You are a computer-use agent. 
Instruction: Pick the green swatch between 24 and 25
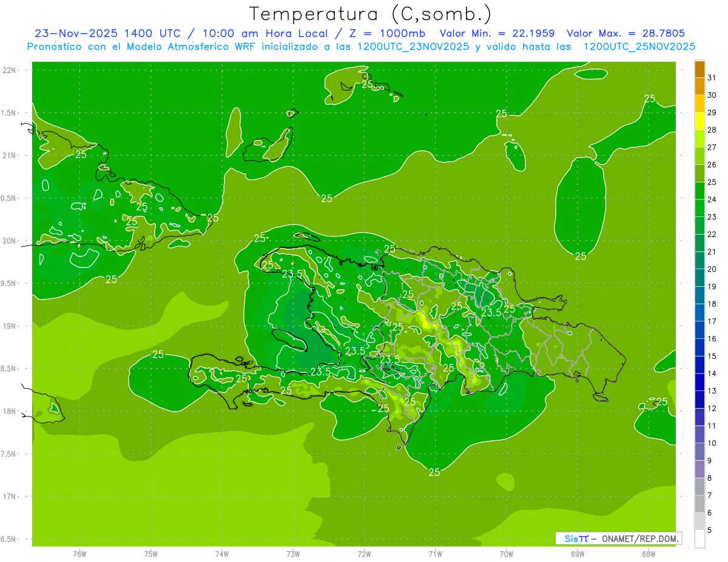point(700,190)
